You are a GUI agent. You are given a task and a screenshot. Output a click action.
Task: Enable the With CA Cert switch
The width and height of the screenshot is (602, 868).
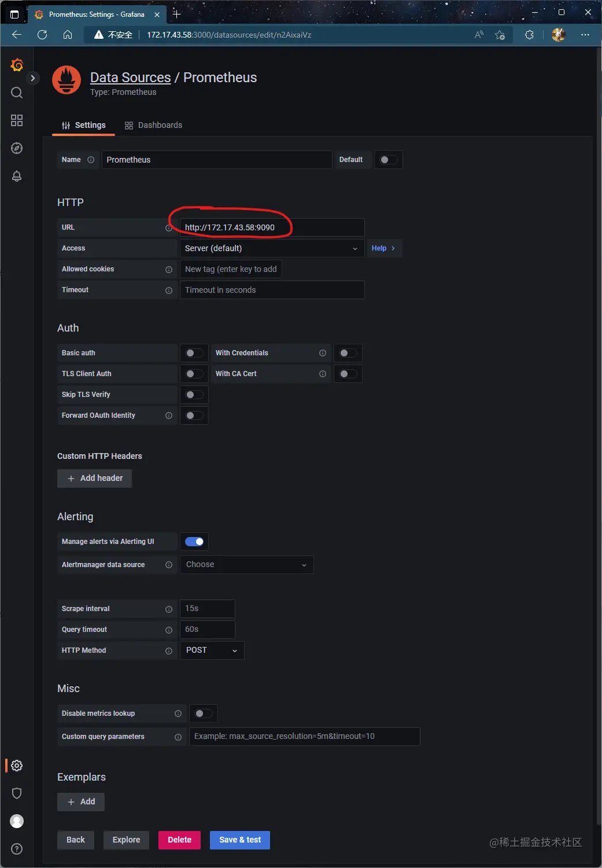[348, 374]
